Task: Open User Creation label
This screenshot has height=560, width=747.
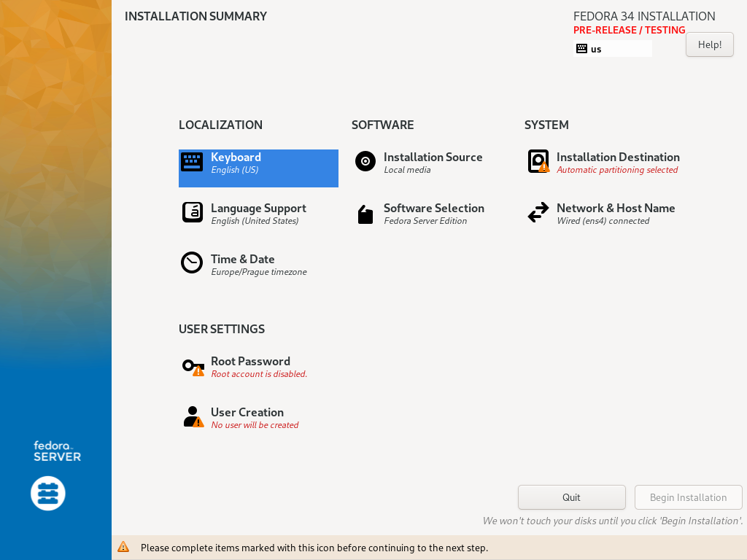Action: 247,413
